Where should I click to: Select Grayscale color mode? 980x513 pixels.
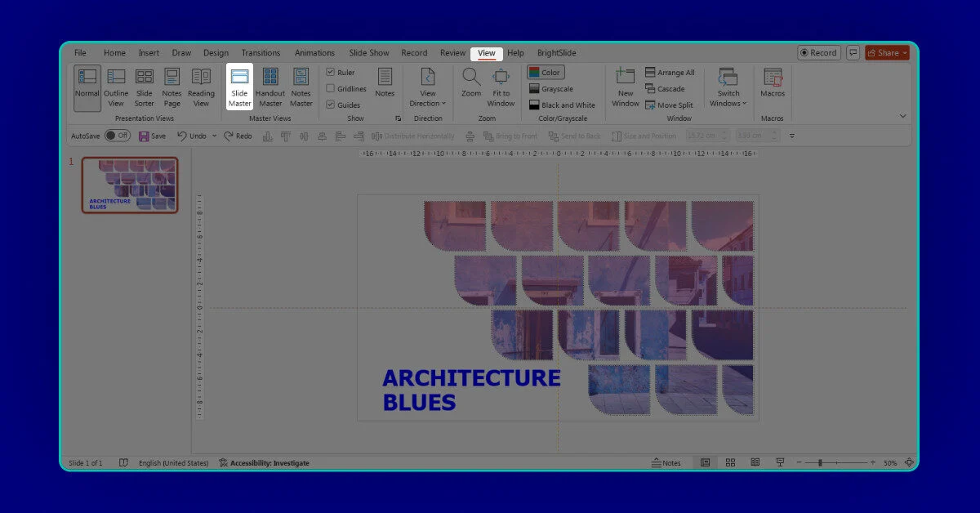click(x=552, y=89)
